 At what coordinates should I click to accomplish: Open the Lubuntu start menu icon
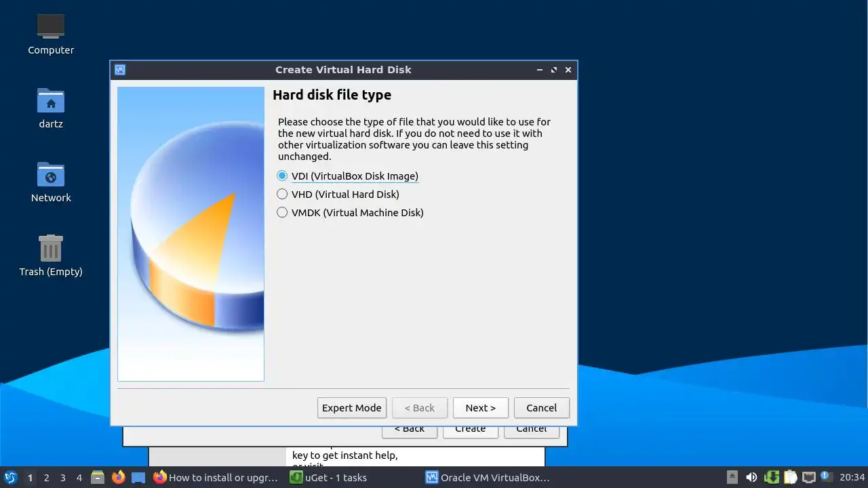click(x=10, y=477)
